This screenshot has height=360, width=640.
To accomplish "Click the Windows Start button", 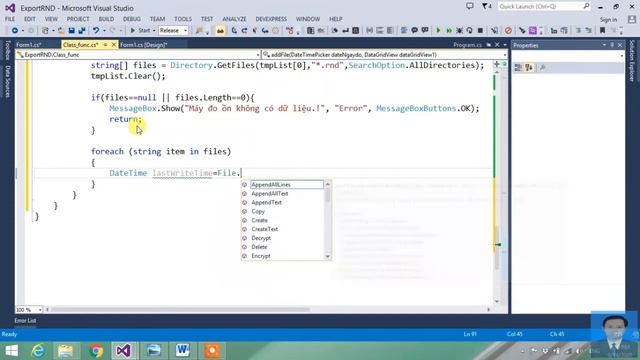I will [11, 351].
